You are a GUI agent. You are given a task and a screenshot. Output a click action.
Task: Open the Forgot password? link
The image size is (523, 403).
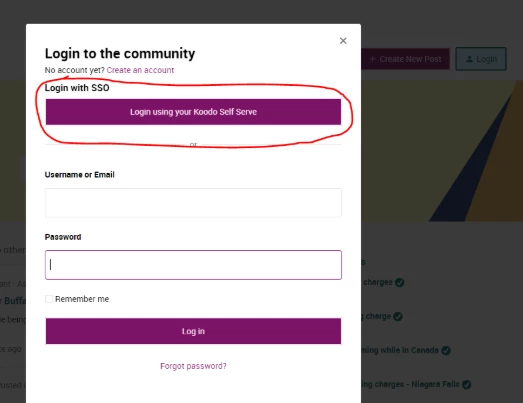[x=193, y=366]
